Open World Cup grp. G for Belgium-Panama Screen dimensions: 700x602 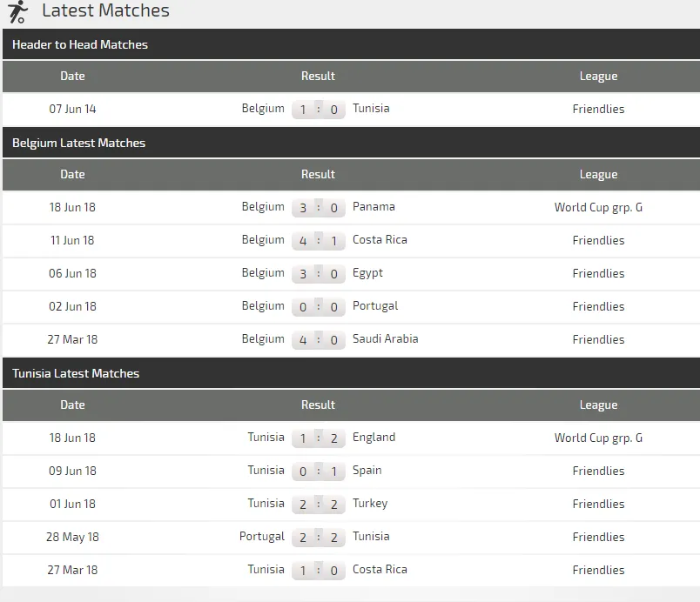[598, 207]
